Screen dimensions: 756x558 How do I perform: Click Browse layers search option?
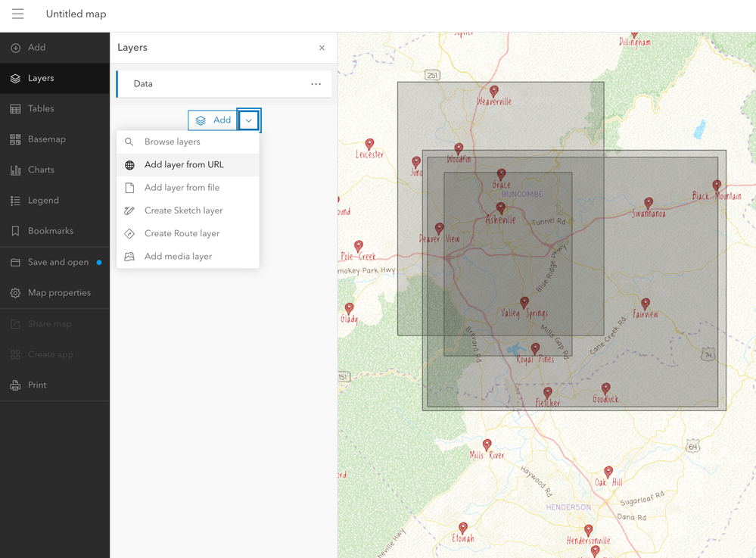[173, 142]
